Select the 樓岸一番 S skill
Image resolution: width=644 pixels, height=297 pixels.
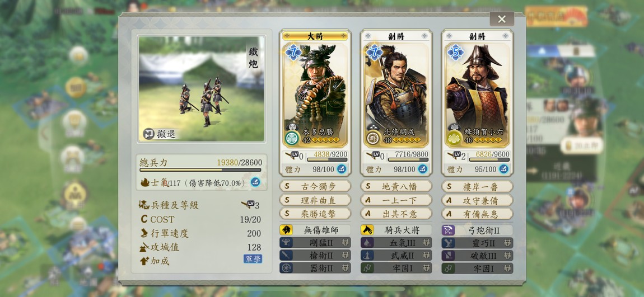(x=477, y=186)
